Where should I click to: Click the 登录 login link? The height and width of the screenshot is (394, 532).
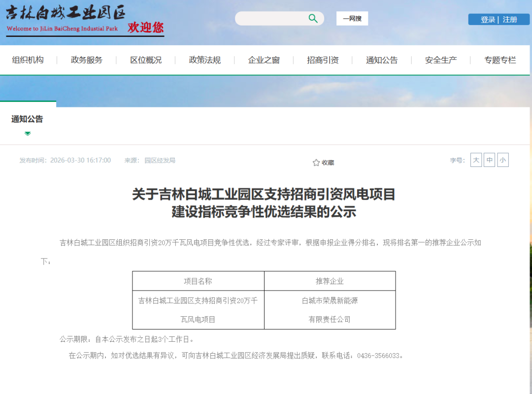pyautogui.click(x=488, y=20)
